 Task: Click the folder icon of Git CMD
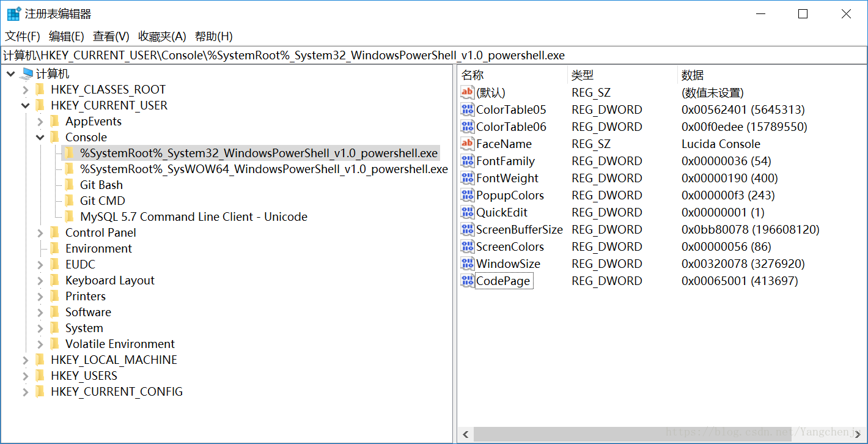click(x=70, y=201)
